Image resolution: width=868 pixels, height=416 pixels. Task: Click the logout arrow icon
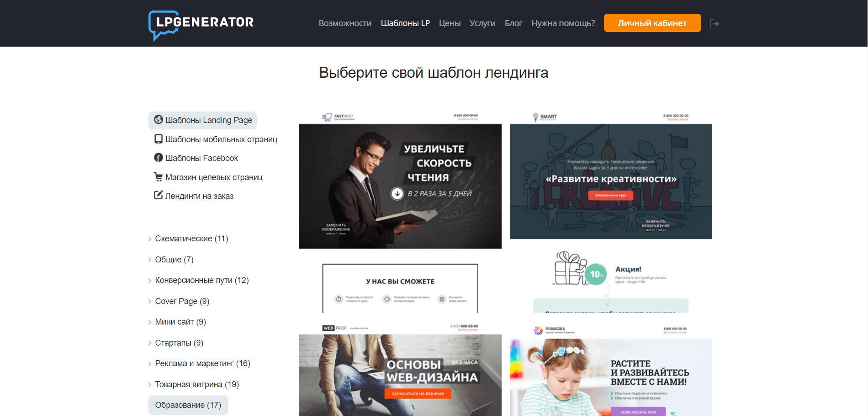(x=715, y=24)
